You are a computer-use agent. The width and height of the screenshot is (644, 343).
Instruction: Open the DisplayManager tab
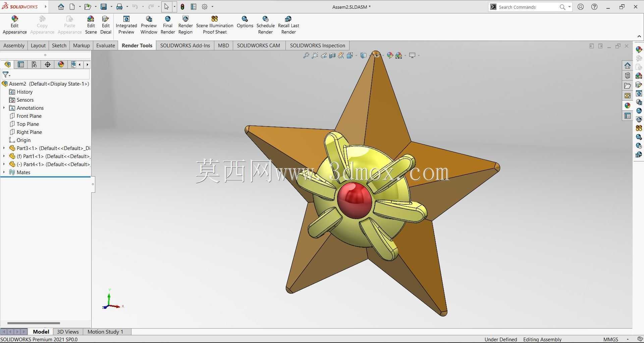[x=61, y=64]
